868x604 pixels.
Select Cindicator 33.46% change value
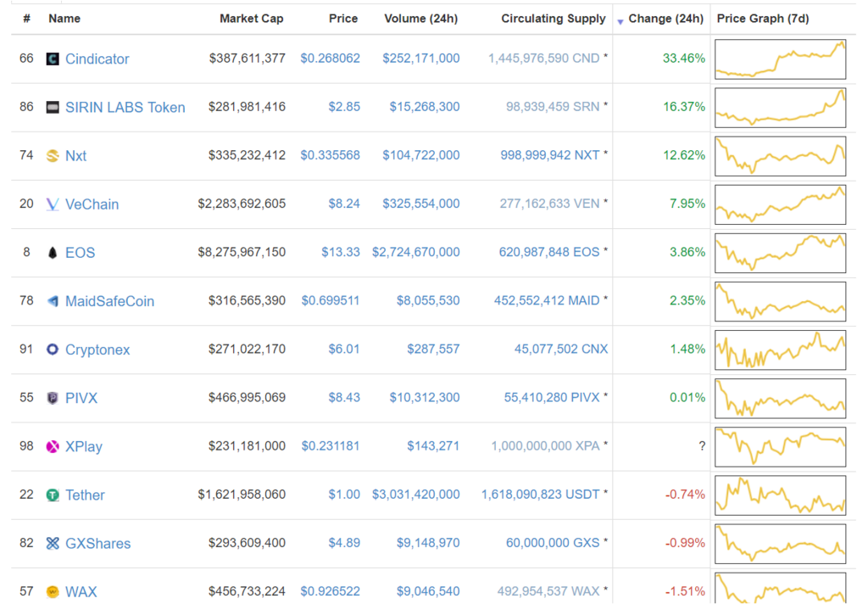684,59
